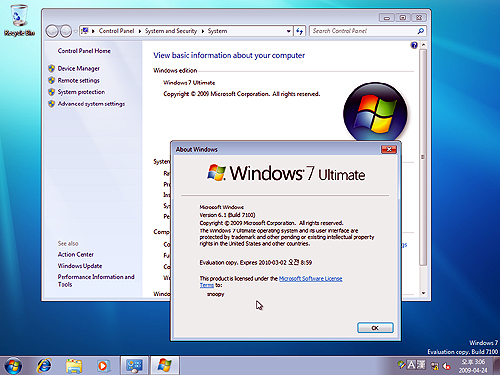Minimize the System control panel window

click(x=387, y=18)
